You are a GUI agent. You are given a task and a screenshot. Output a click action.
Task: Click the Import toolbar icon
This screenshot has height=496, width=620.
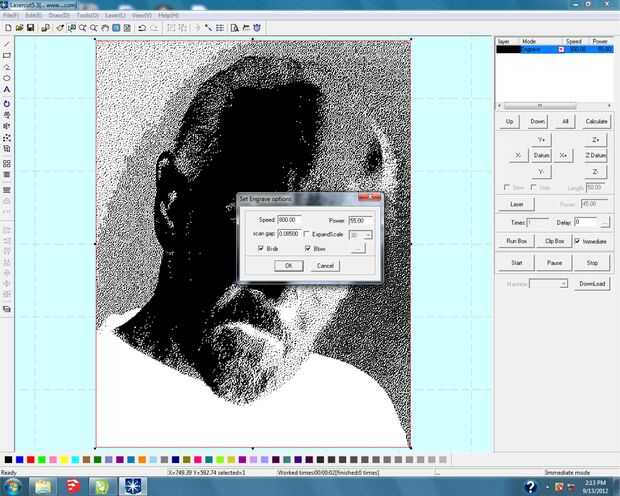point(45,28)
